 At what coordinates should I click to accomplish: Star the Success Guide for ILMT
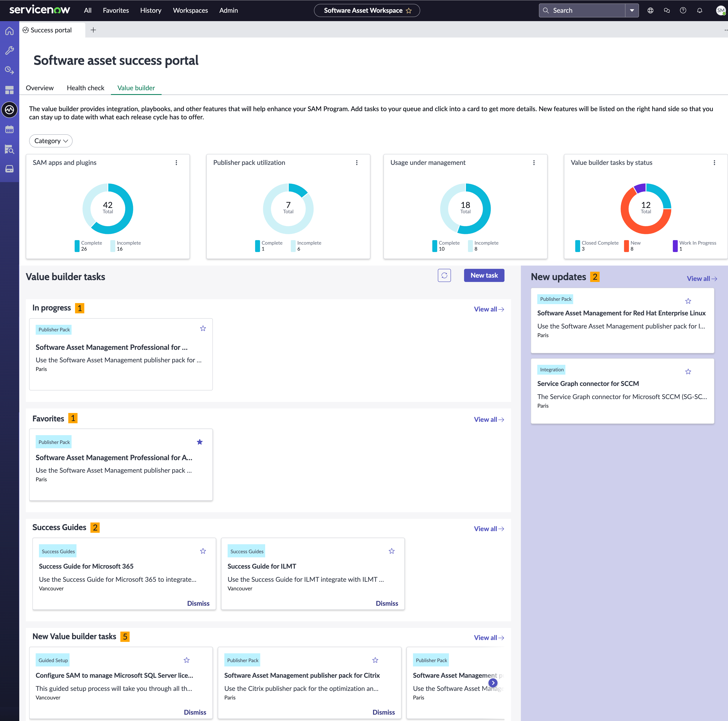pos(391,551)
